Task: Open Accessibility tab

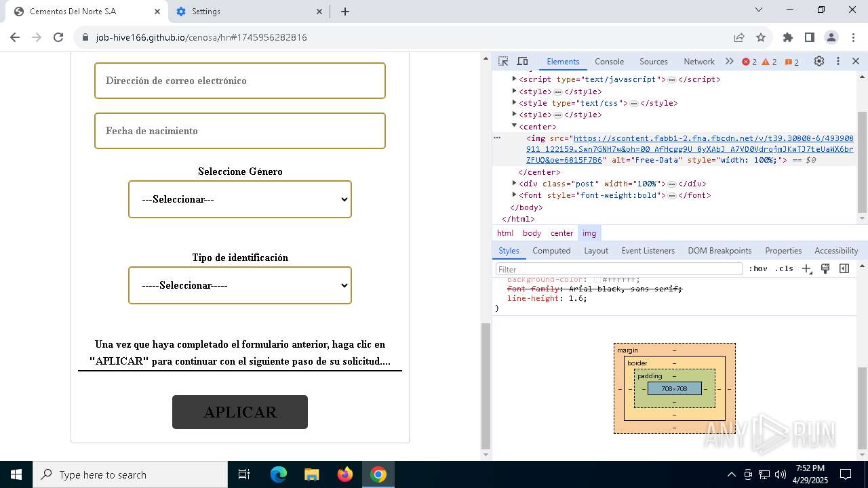Action: 836,251
